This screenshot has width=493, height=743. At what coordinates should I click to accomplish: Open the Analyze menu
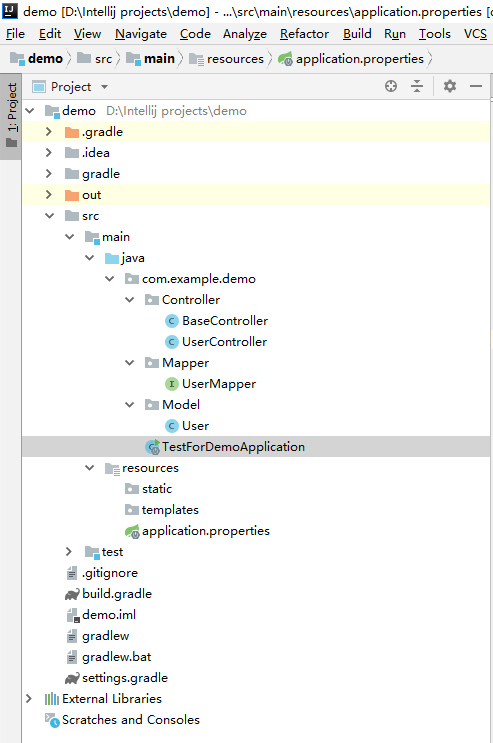pyautogui.click(x=245, y=34)
